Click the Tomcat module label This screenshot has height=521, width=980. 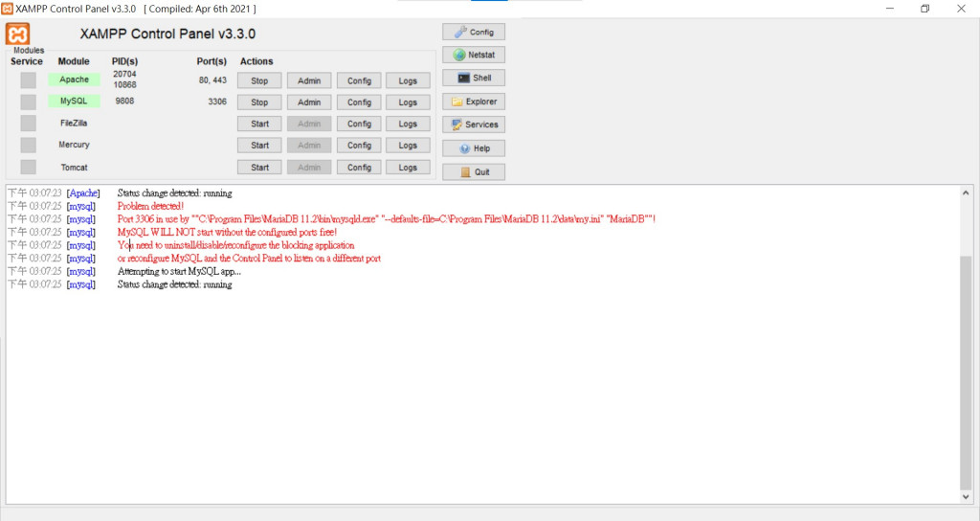[x=74, y=167]
